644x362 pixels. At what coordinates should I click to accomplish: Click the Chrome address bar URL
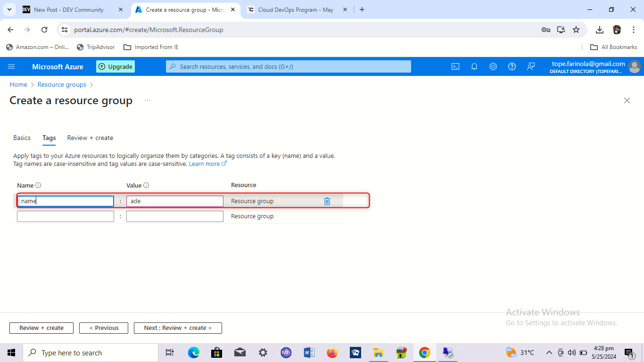click(x=149, y=30)
